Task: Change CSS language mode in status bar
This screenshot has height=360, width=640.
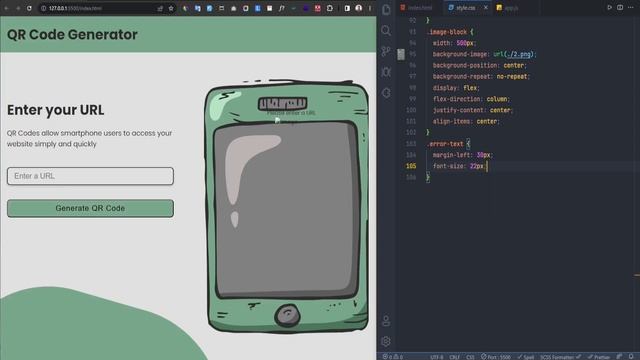Action: tap(470, 357)
